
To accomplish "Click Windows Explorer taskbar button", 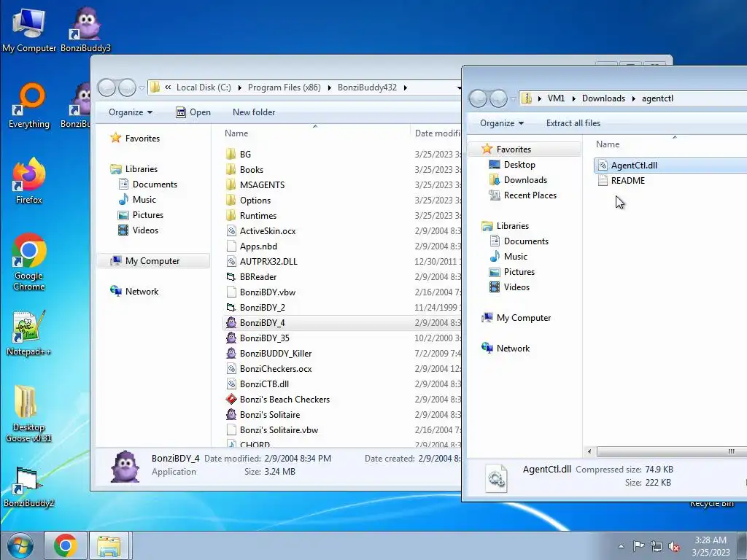I will (109, 545).
